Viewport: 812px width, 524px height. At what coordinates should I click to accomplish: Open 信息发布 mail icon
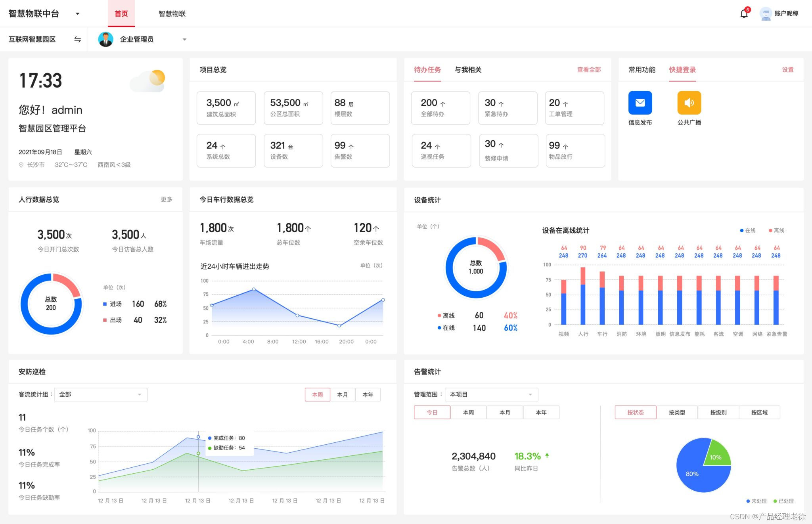pos(640,103)
